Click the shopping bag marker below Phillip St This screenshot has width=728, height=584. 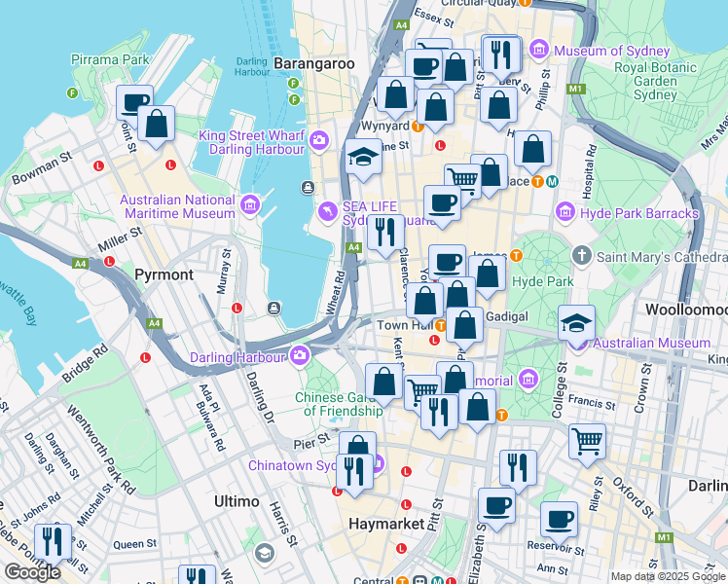(x=533, y=150)
